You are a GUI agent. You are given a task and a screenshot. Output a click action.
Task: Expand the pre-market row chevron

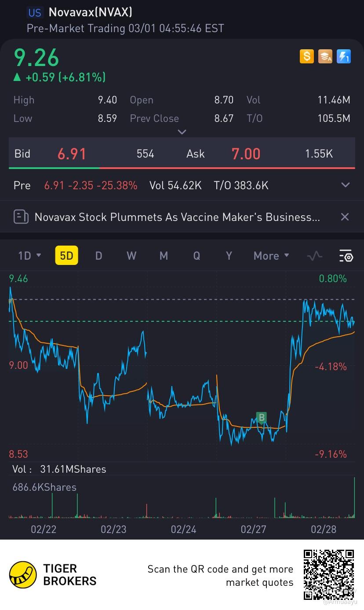pos(346,185)
